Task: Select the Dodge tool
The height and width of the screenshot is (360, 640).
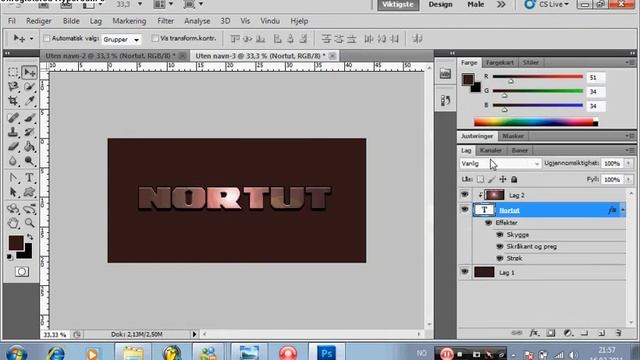Action: pyautogui.click(x=29, y=161)
